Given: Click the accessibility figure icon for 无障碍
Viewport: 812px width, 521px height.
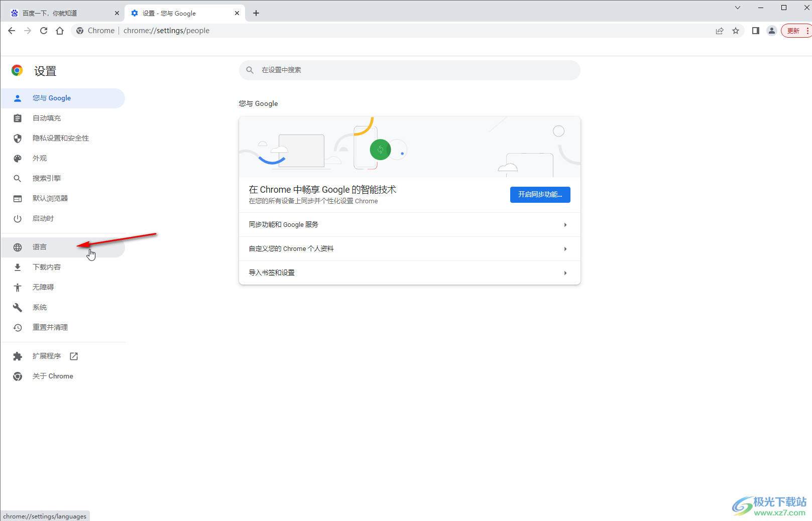Looking at the screenshot, I should click(x=18, y=288).
